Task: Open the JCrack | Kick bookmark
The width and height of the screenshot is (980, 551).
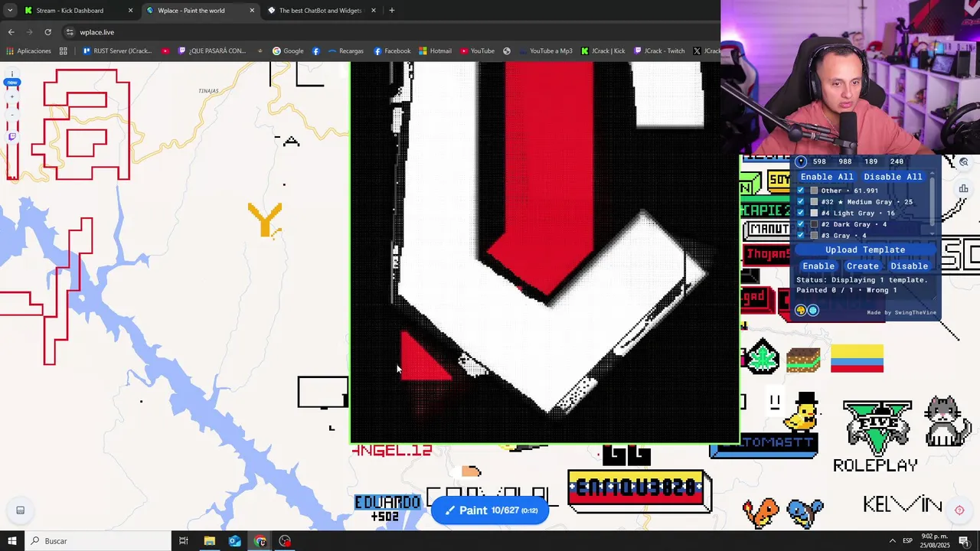Action: (x=603, y=51)
